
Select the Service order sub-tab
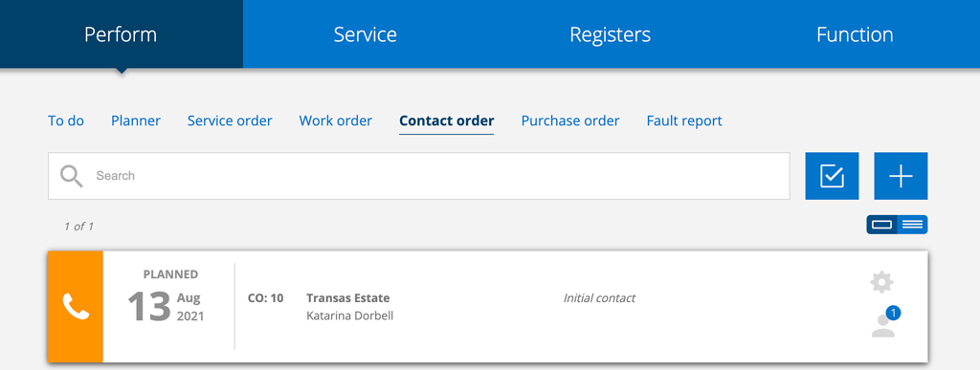(x=230, y=120)
